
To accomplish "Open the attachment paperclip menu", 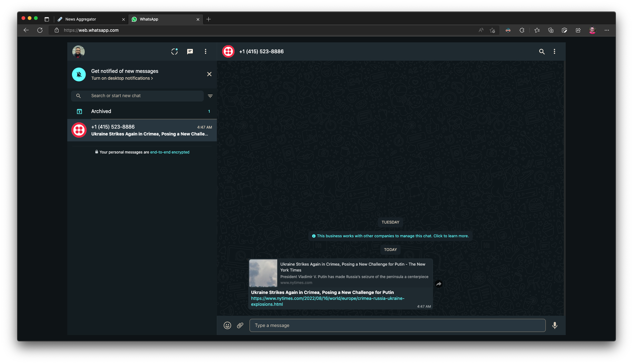I will coord(240,325).
